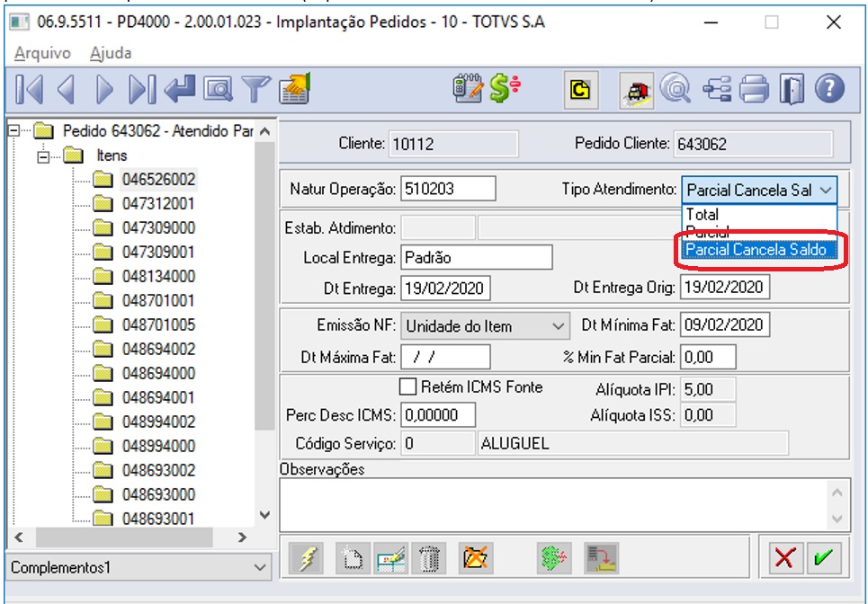Click the Dt Máxima Fat field
This screenshot has height=604, width=868.
(445, 358)
